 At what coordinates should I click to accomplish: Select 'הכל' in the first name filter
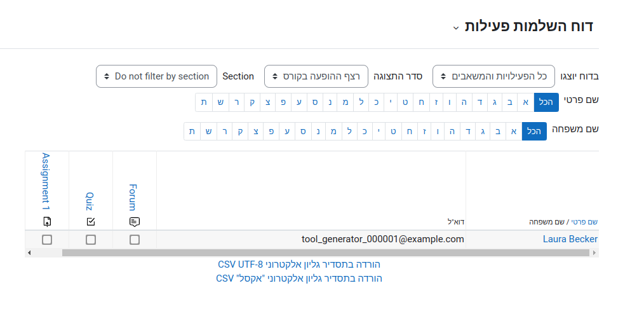[x=546, y=102]
